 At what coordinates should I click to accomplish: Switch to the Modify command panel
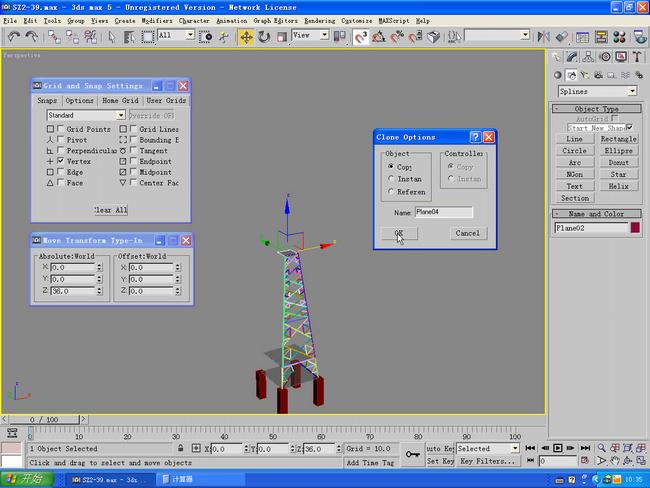572,57
